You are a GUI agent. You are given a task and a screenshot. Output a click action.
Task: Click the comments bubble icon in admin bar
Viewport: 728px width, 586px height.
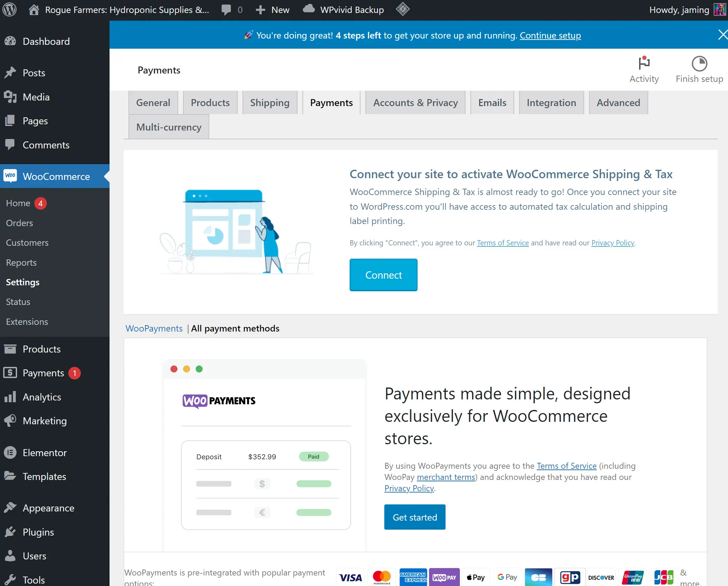(226, 9)
